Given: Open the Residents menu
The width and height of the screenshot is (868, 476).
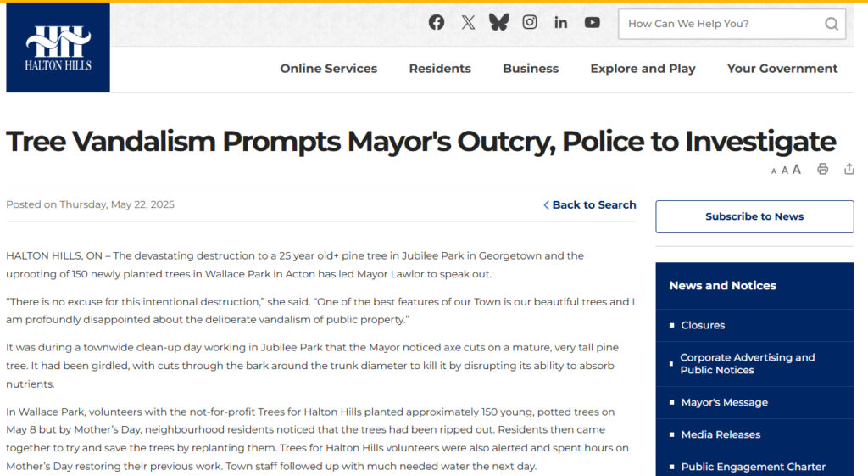Looking at the screenshot, I should (x=440, y=69).
